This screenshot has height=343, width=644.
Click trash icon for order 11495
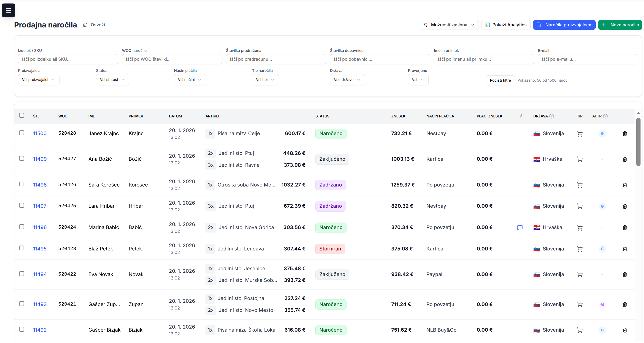point(624,249)
